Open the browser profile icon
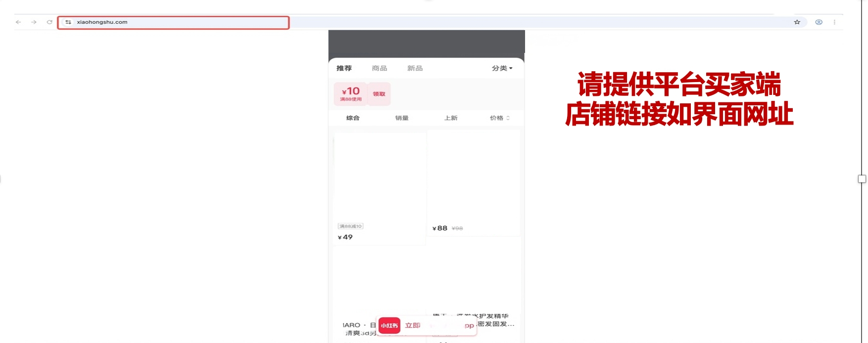Image resolution: width=868 pixels, height=343 pixels. point(819,22)
